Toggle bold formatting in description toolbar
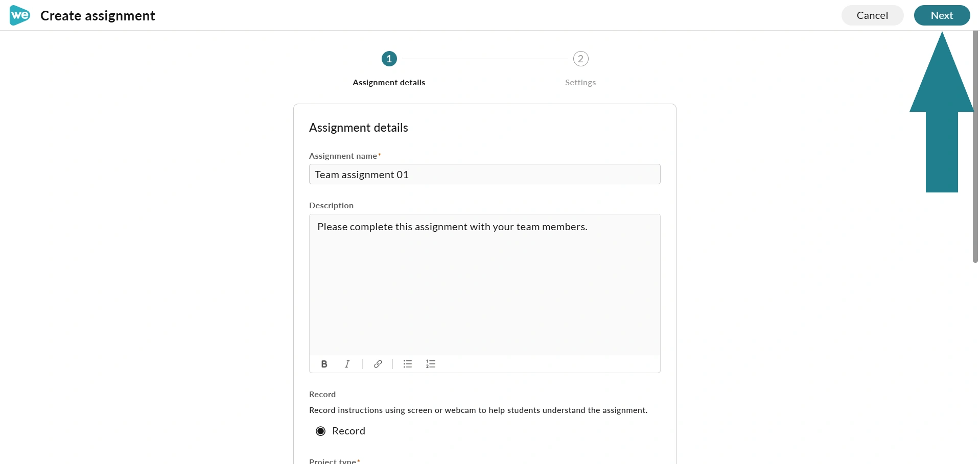This screenshot has height=464, width=980. [324, 364]
